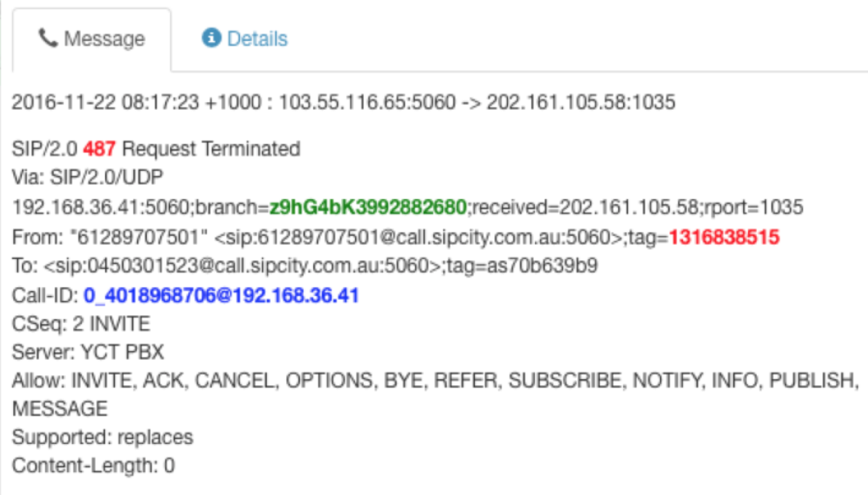Click the timestamp 2016-11-22 08:17:23 line
This screenshot has height=495, width=868.
pyautogui.click(x=344, y=102)
